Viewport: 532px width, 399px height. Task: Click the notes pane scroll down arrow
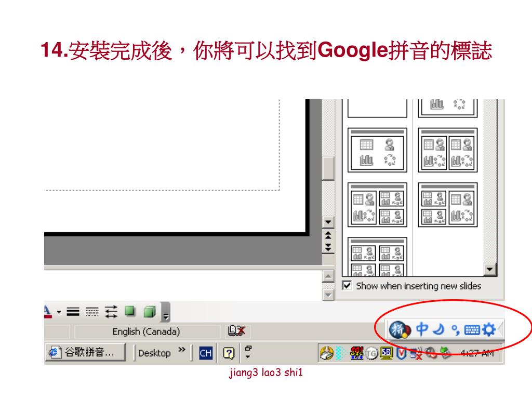click(328, 295)
